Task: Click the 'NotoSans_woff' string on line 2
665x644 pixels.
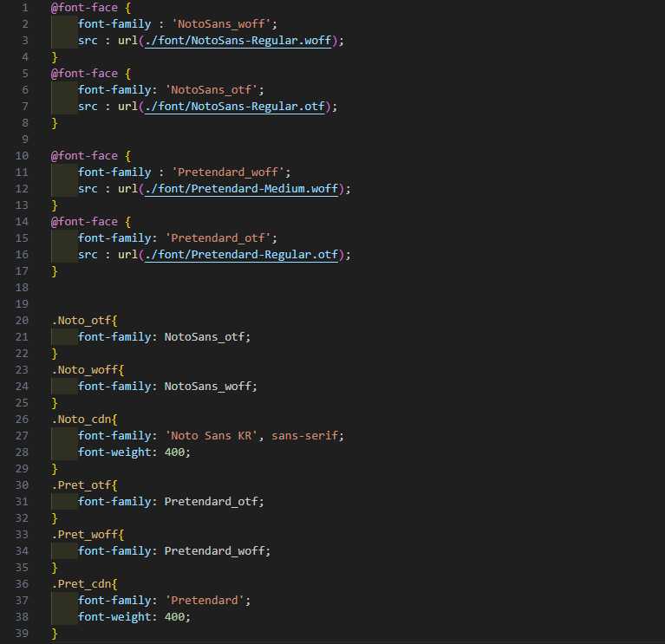Action: (221, 24)
